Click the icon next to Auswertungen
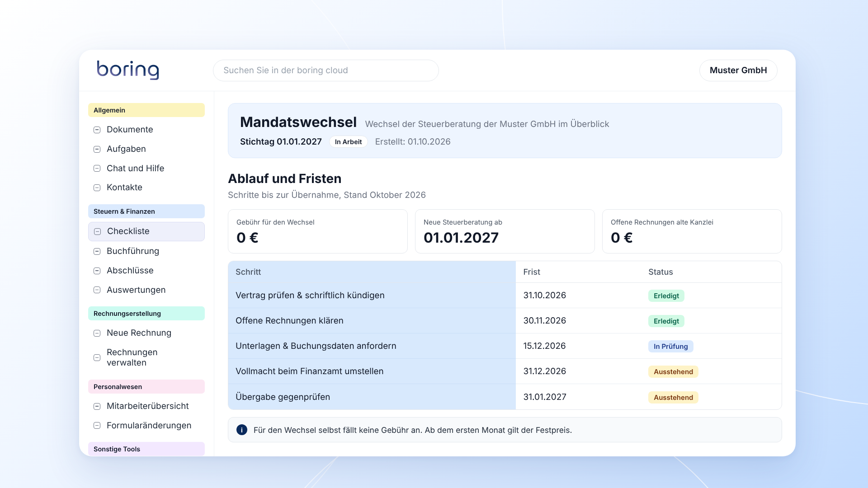This screenshot has width=868, height=488. (97, 290)
